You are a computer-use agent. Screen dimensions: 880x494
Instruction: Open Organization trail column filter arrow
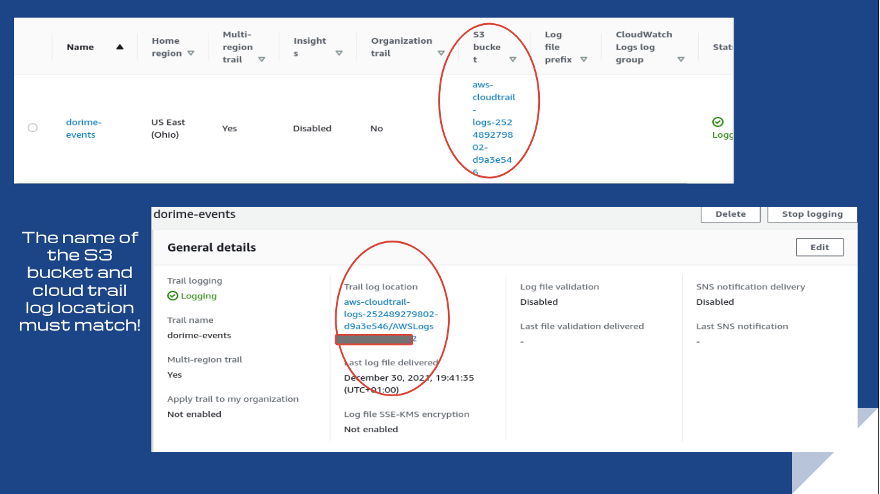click(441, 53)
